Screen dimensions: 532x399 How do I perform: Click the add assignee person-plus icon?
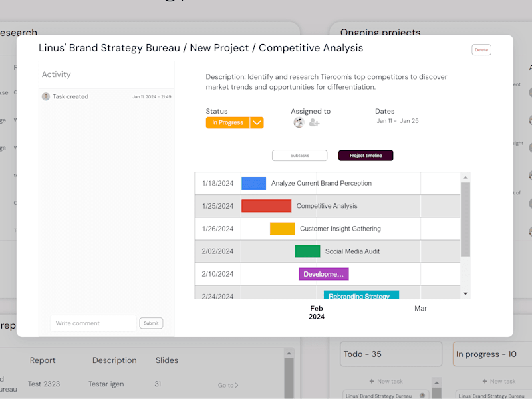(x=314, y=122)
